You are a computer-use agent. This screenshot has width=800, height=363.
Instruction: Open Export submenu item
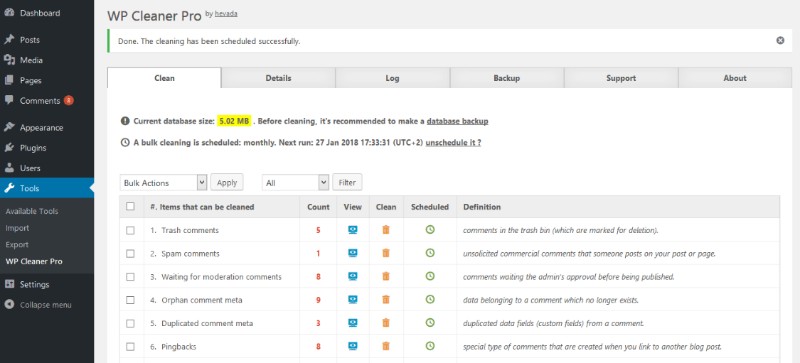pyautogui.click(x=17, y=245)
